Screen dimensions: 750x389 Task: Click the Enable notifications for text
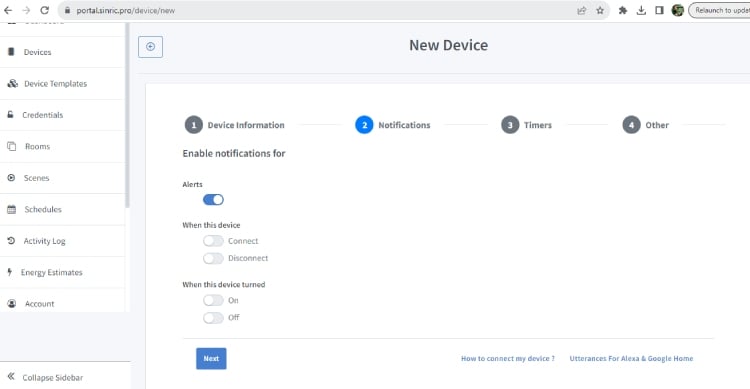[234, 153]
